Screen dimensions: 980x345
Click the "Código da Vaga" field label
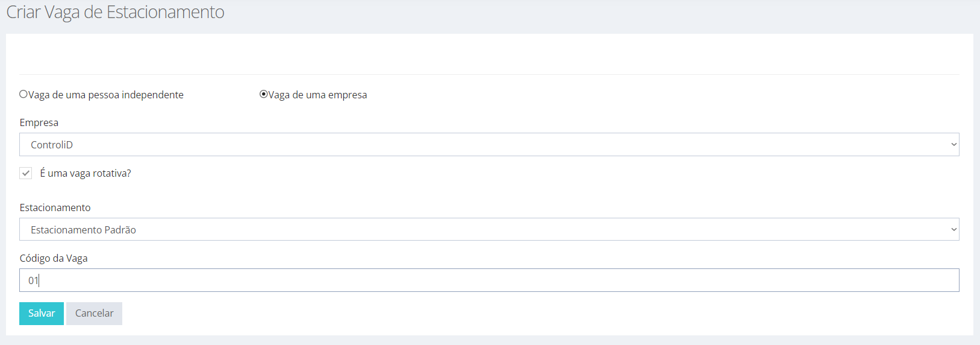[x=54, y=258]
